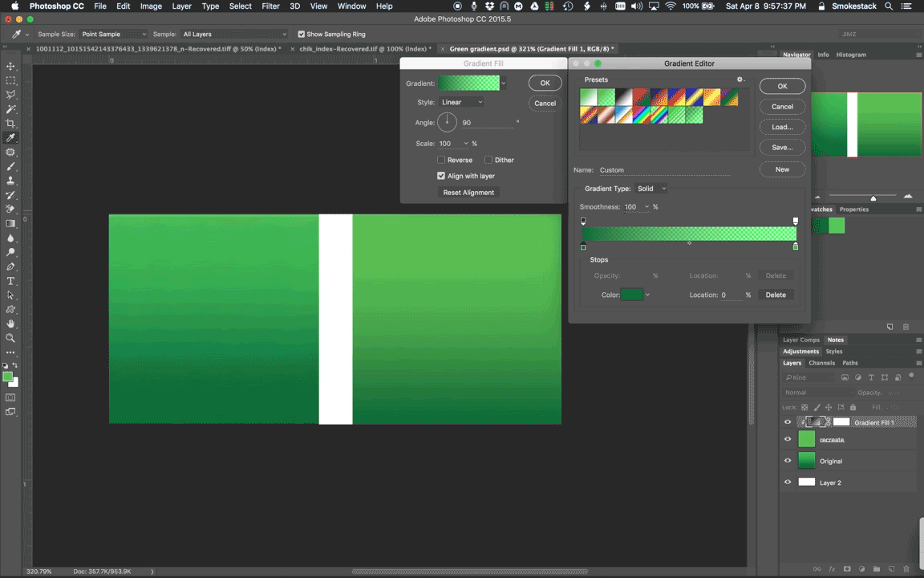Open gradient picker dropdown arrow
This screenshot has height=578, width=924.
[503, 83]
